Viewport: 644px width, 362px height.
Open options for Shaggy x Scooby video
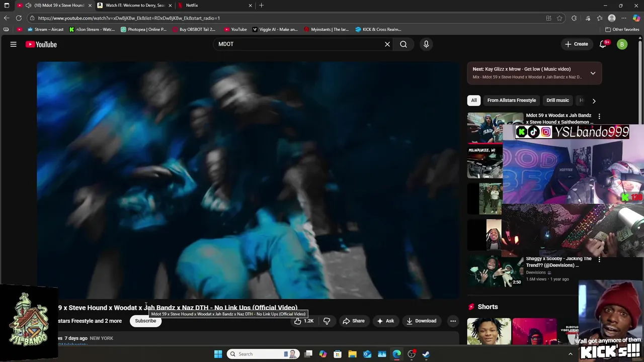599,259
